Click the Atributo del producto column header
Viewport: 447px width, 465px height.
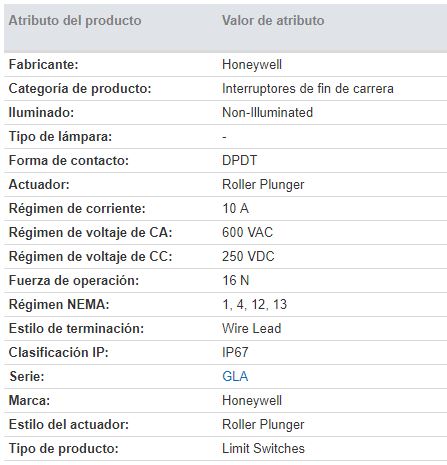click(75, 21)
